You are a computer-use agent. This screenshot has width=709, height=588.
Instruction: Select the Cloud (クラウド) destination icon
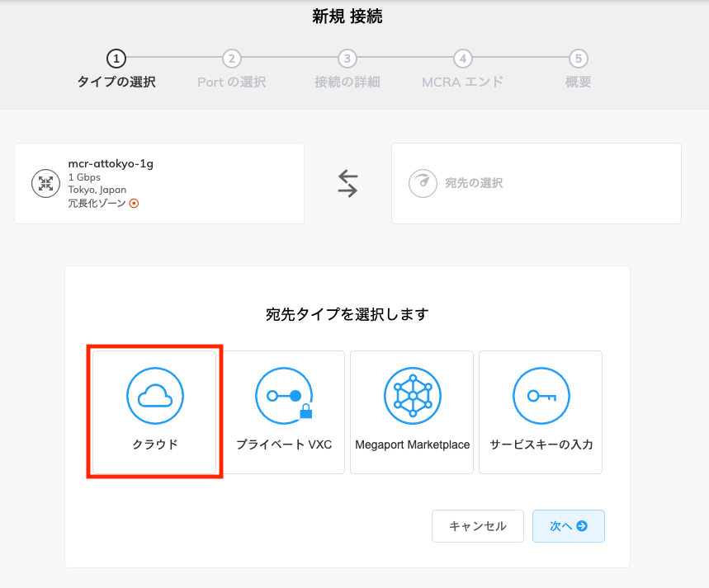pyautogui.click(x=155, y=396)
